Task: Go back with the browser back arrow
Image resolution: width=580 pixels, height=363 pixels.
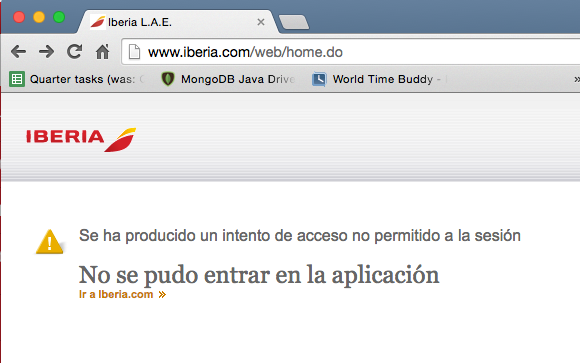Action: 18,51
